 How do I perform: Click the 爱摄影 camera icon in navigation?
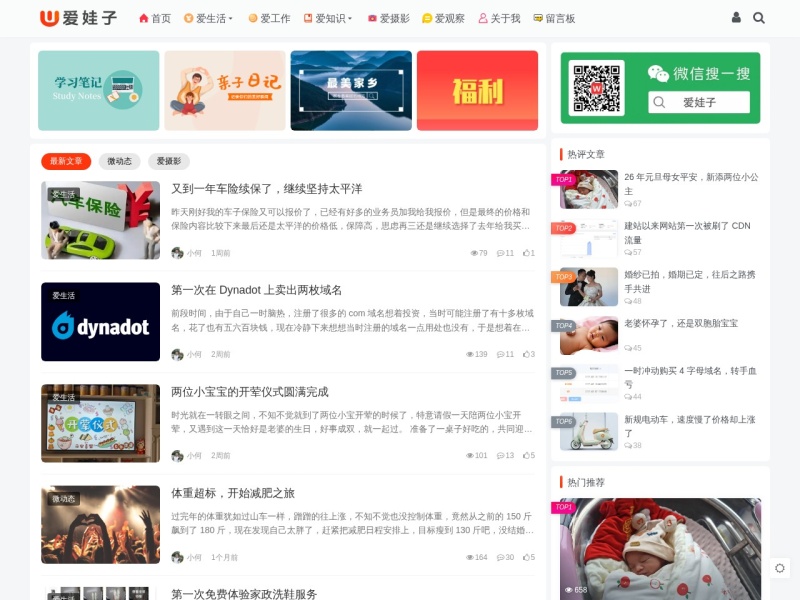click(x=372, y=18)
